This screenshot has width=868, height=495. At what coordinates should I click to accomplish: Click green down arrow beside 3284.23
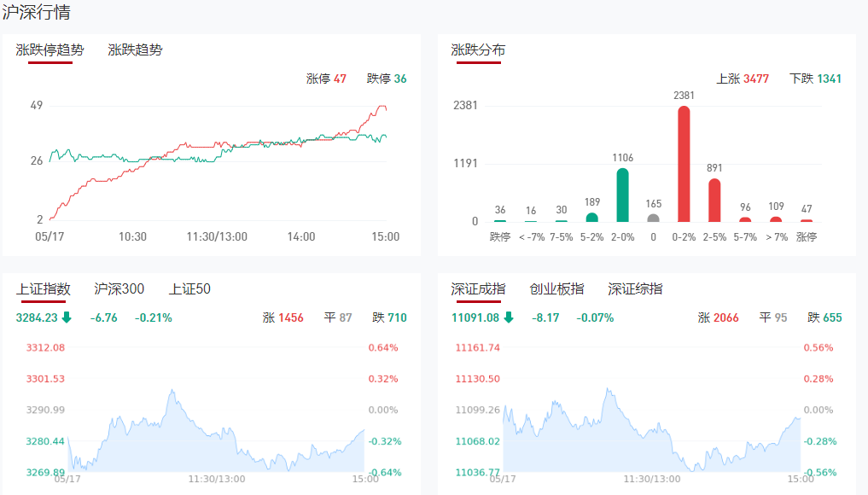(67, 317)
